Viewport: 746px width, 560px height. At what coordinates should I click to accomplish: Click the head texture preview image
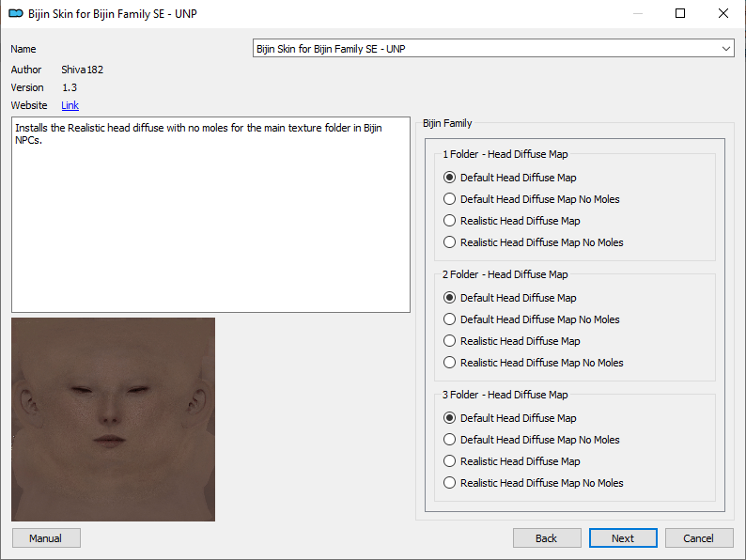114,419
